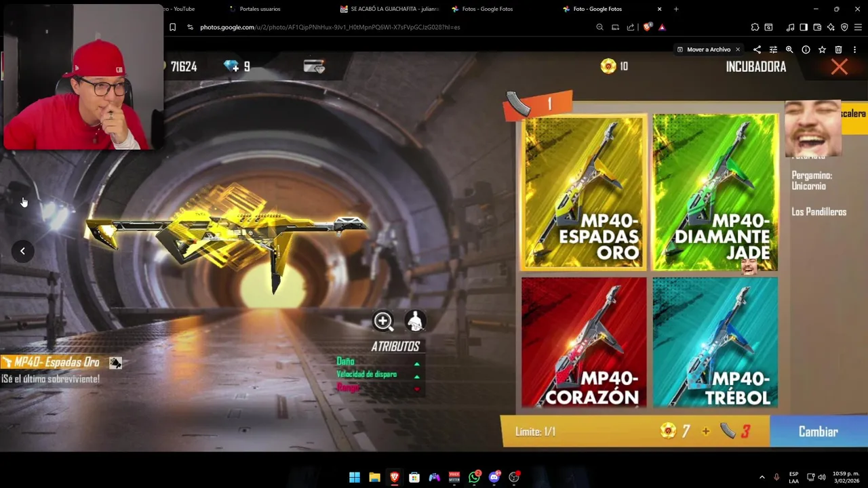Click Los Pandilleros list entry

(818, 212)
